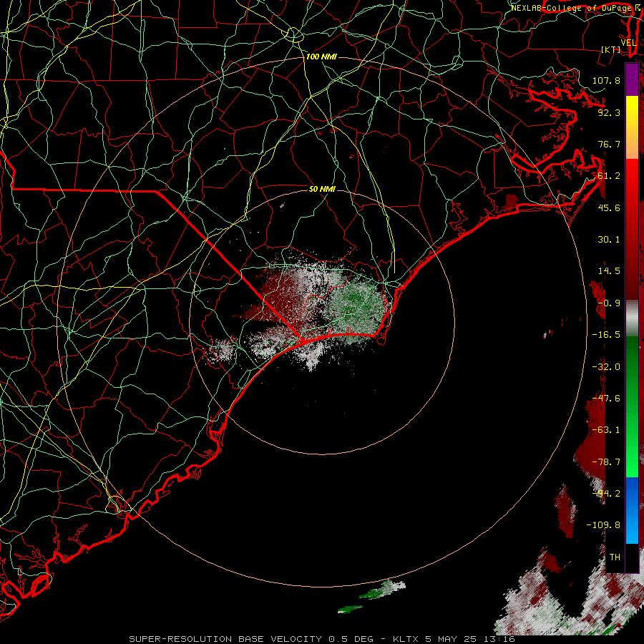Viewport: 644px width, 644px height.
Task: Click the -109.8 velocity scale value
Action: coord(603,525)
